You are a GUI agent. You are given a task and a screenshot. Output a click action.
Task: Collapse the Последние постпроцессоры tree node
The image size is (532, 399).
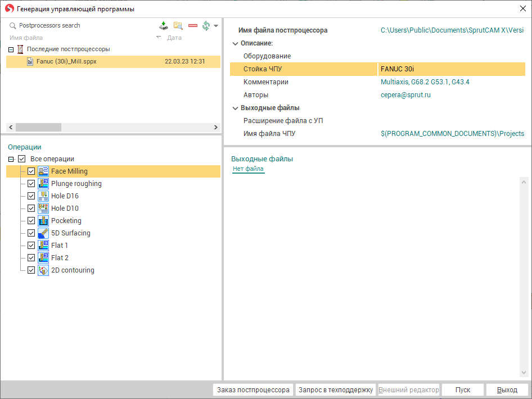click(11, 49)
